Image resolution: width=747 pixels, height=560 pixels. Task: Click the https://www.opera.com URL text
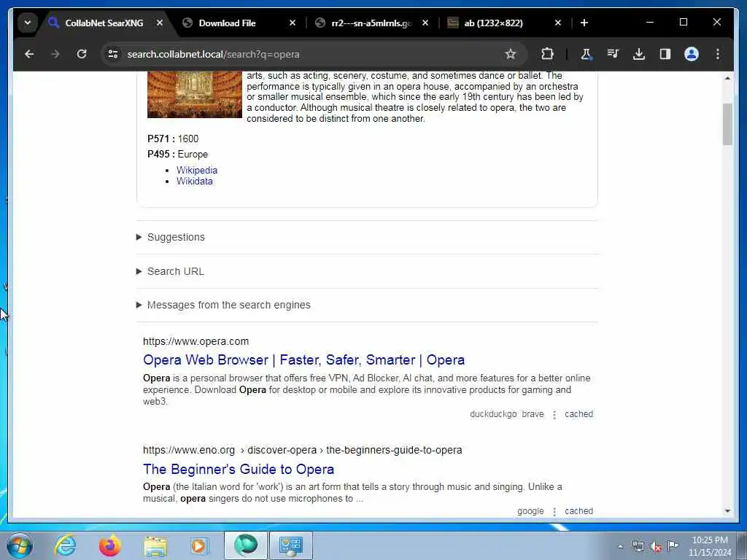click(196, 341)
